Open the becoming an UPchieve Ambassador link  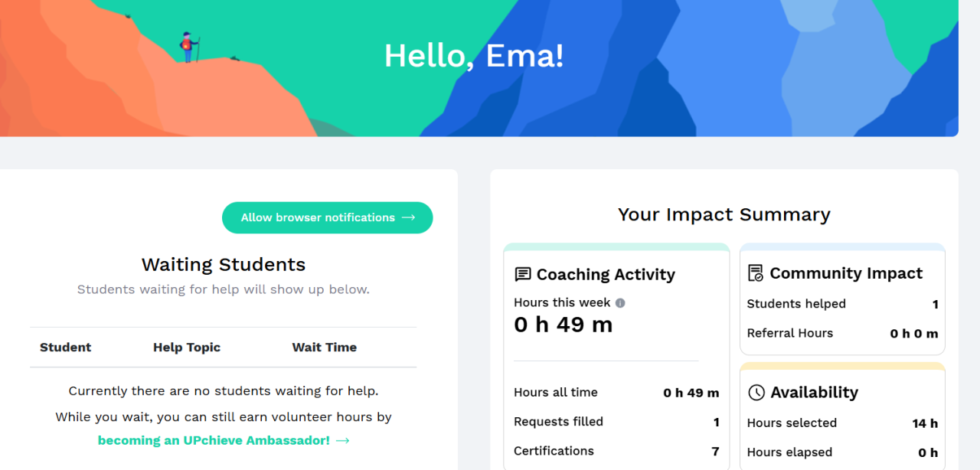click(x=214, y=441)
